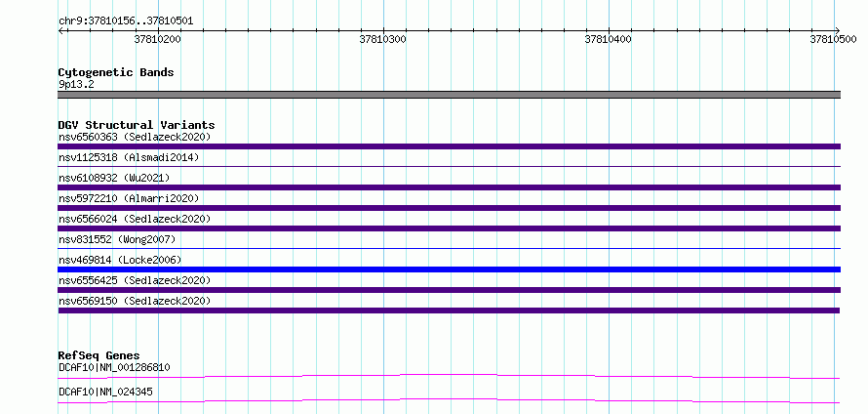868x414 pixels.
Task: Open variant nsv6560363 (Sedlazeck2020) label
Action: coord(135,137)
